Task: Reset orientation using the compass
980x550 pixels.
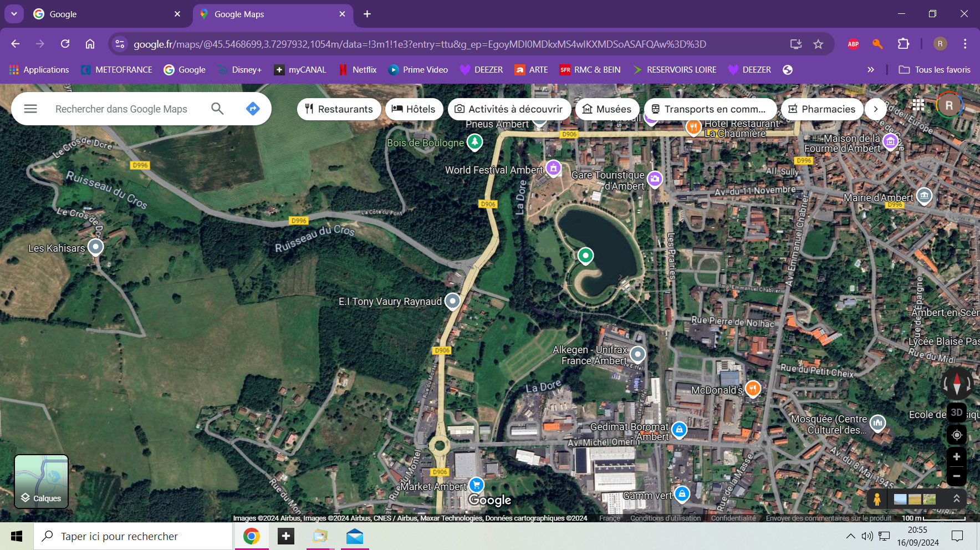Action: pos(957,384)
